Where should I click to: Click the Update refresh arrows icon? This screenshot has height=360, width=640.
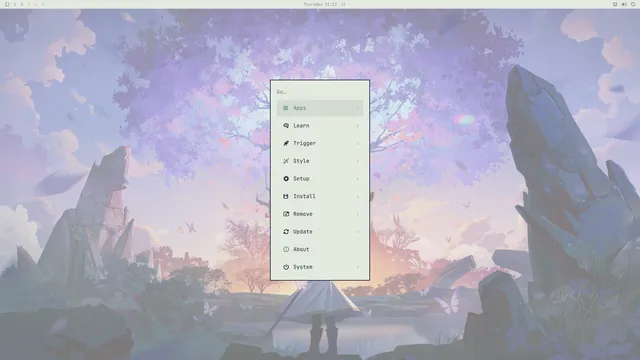(x=286, y=231)
